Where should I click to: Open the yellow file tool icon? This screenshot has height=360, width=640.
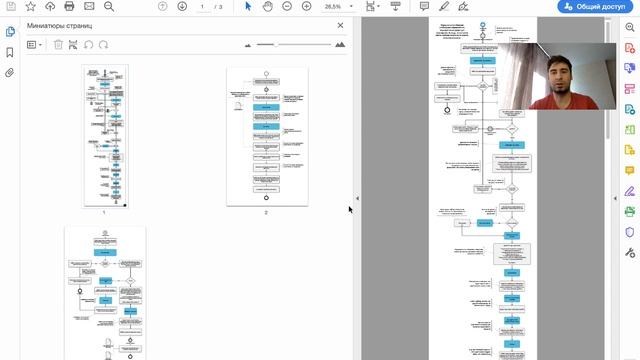click(x=629, y=150)
